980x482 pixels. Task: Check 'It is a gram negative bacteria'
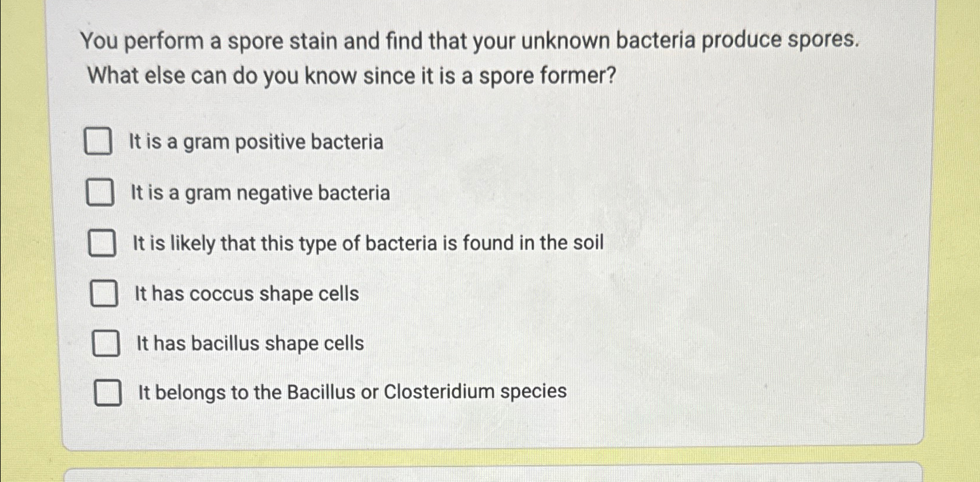(100, 192)
